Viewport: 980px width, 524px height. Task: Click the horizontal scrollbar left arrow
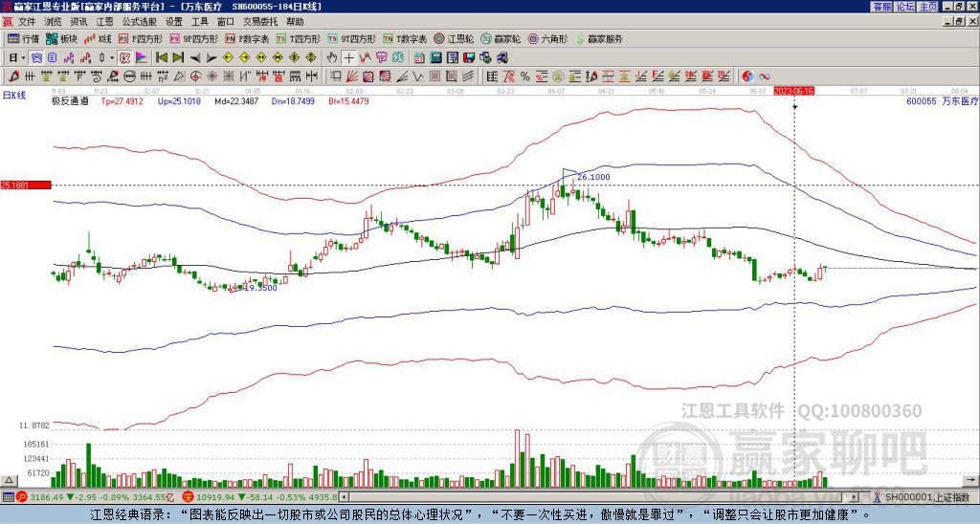coord(344,497)
